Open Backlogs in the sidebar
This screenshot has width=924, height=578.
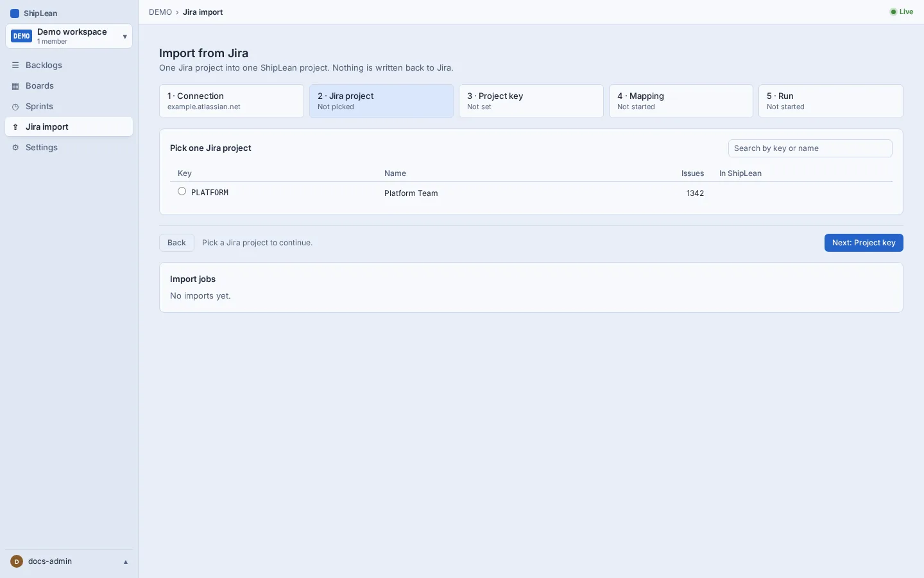click(69, 66)
